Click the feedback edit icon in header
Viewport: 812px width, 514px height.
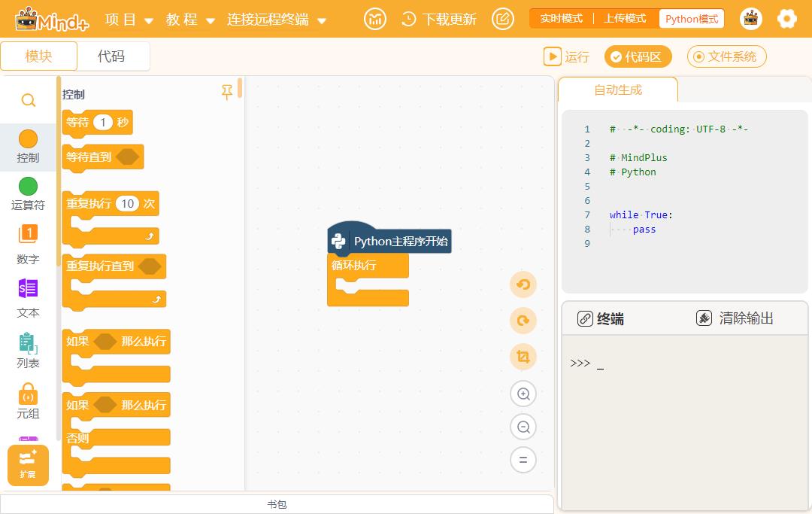tap(502, 19)
